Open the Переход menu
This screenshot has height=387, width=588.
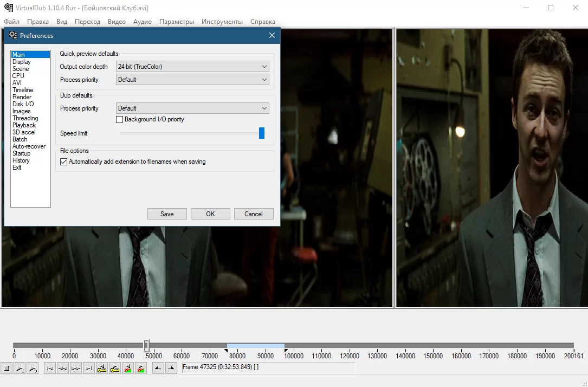(87, 21)
